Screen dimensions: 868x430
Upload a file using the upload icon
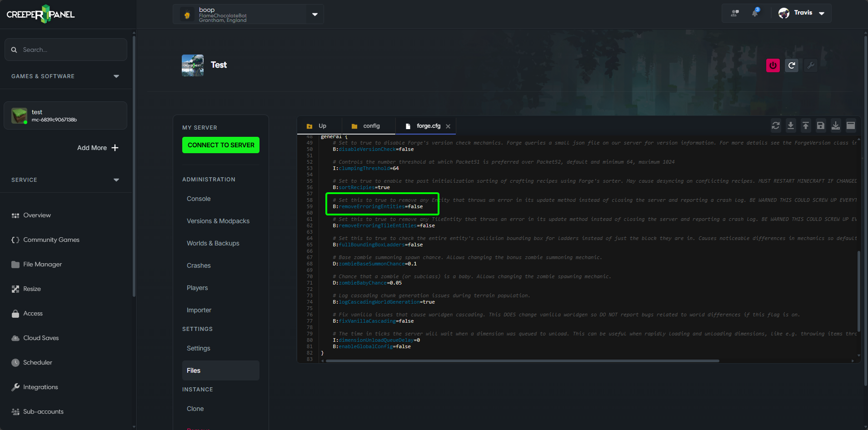click(x=805, y=125)
